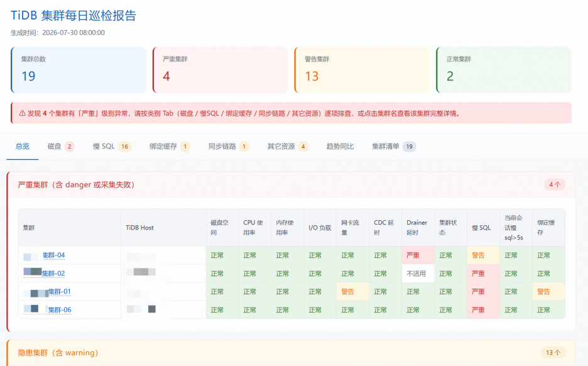Viewport: 588px width, 366px height.
Task: Open cluster link 集群-04
Action: coord(53,255)
